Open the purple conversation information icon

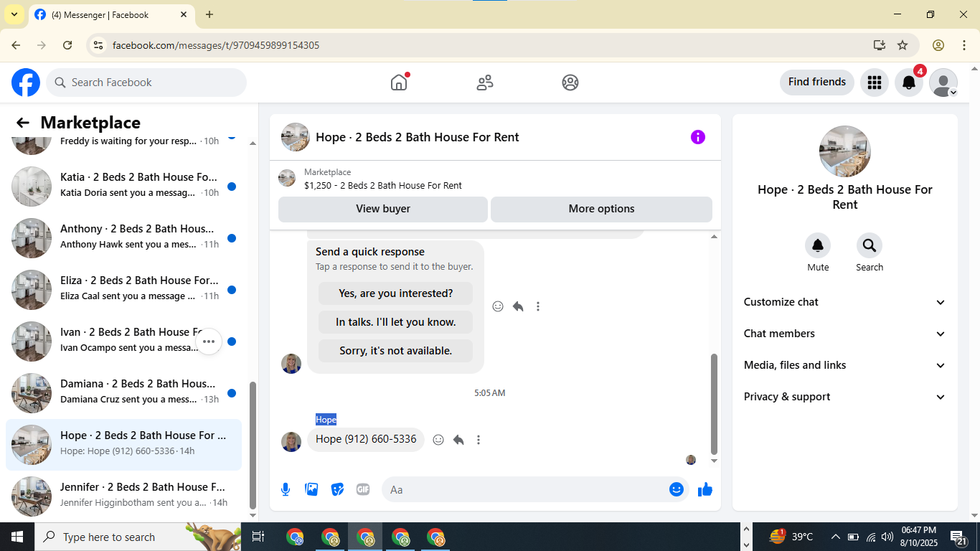pyautogui.click(x=698, y=137)
